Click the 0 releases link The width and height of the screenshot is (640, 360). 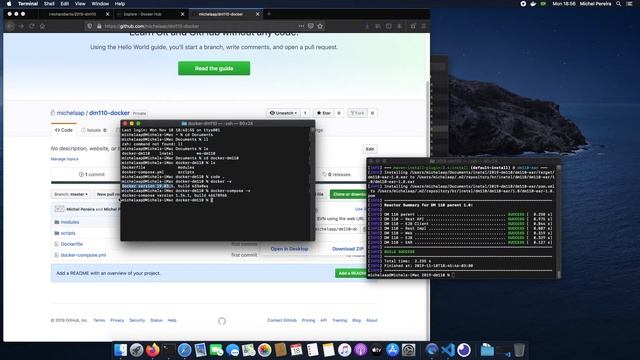pyautogui.click(x=337, y=174)
